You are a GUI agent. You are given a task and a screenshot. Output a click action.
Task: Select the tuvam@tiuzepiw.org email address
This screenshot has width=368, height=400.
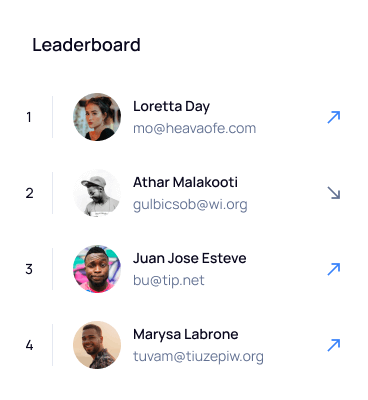point(198,356)
